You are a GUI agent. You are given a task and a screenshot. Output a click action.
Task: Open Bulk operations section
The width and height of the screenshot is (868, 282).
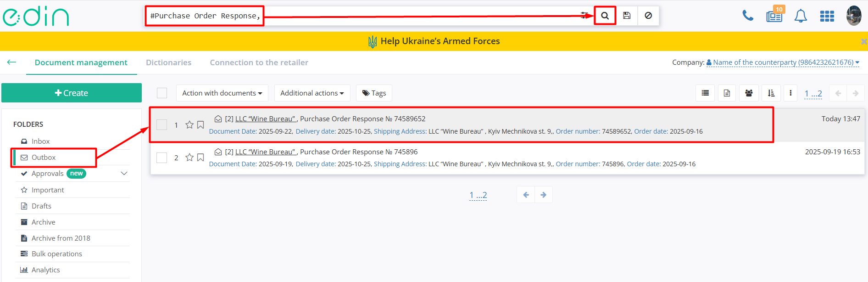[56, 254]
